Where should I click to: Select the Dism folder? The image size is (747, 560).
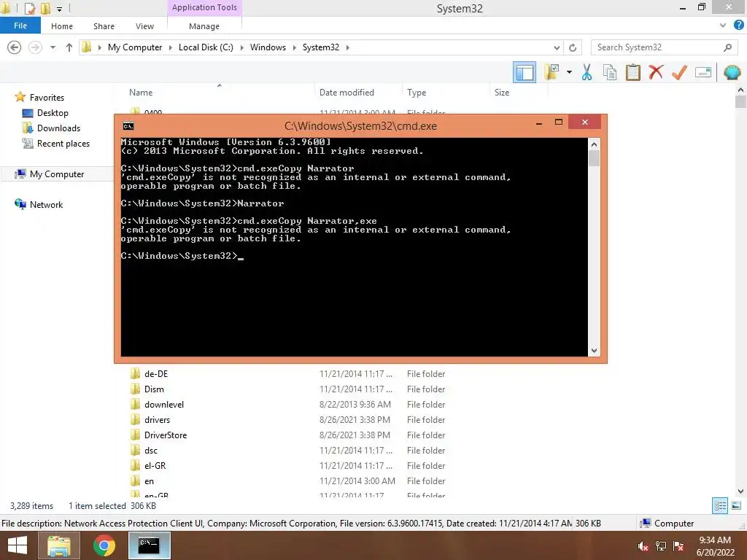click(154, 389)
